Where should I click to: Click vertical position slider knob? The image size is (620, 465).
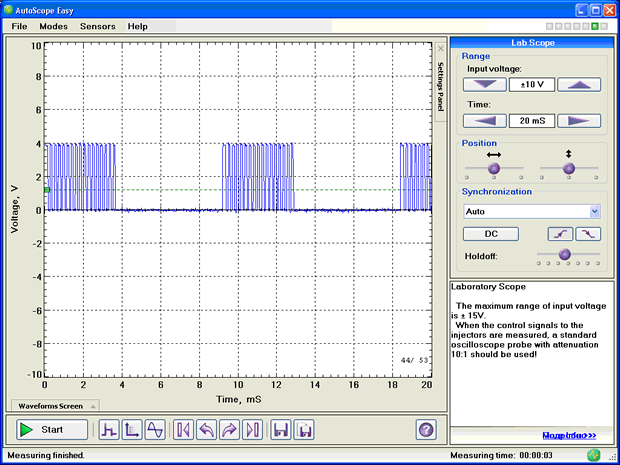coord(569,168)
